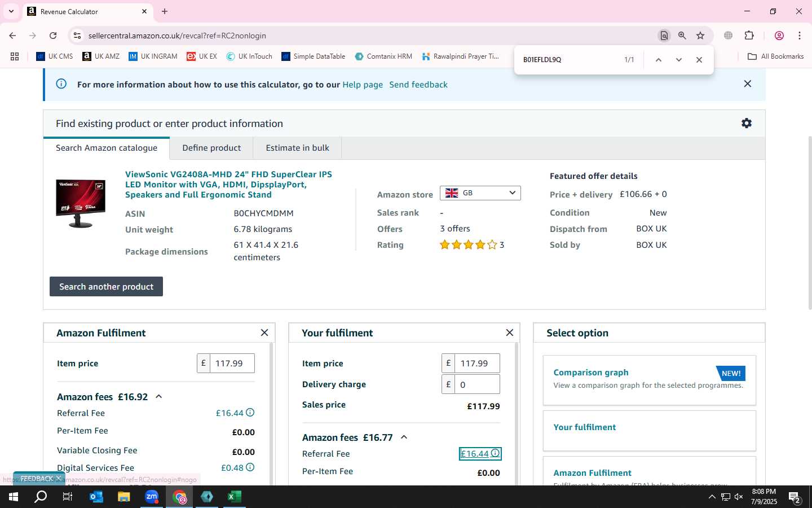The image size is (812, 508).
Task: Open the Rawalpindi Prayer Ti... bookmark
Action: 460,56
